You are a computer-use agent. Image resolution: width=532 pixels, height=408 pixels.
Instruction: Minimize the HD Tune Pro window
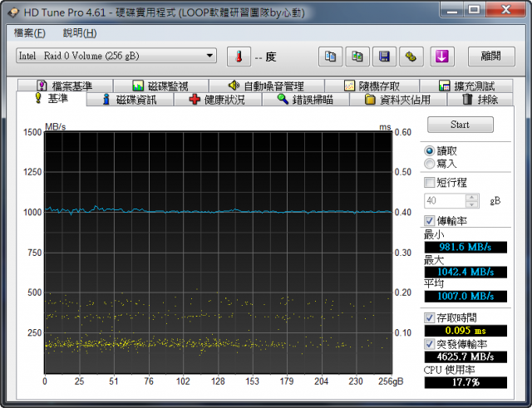pos(452,9)
